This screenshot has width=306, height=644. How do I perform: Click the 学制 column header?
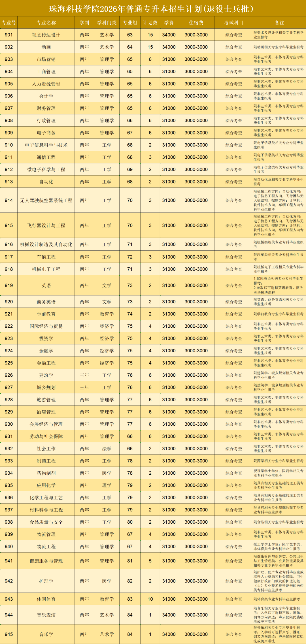(84, 23)
